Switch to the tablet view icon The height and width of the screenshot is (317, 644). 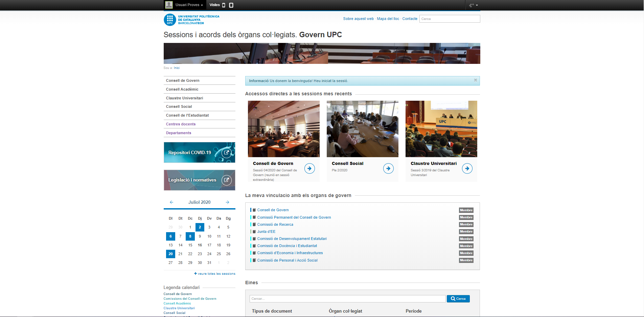[231, 5]
